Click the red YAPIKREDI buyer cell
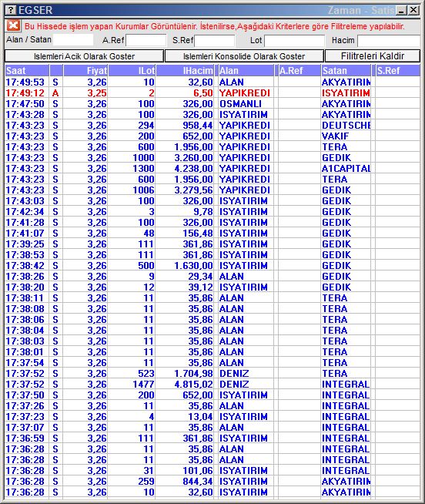This screenshot has width=425, height=504. (x=245, y=93)
